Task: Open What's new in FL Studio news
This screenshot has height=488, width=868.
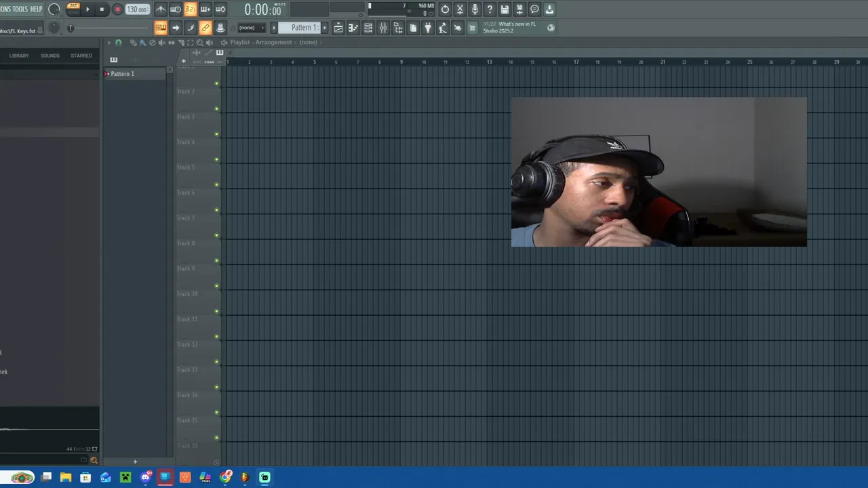Action: [509, 27]
